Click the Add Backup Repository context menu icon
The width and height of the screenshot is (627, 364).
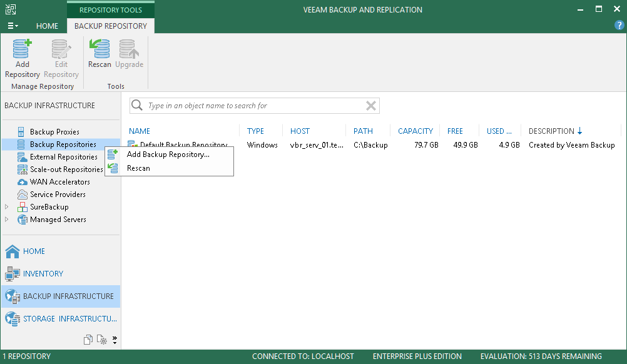pos(113,154)
